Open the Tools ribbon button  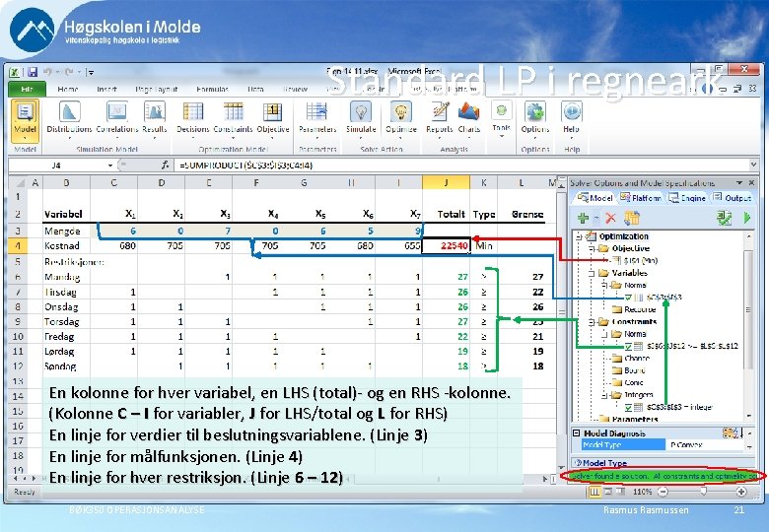(x=501, y=118)
